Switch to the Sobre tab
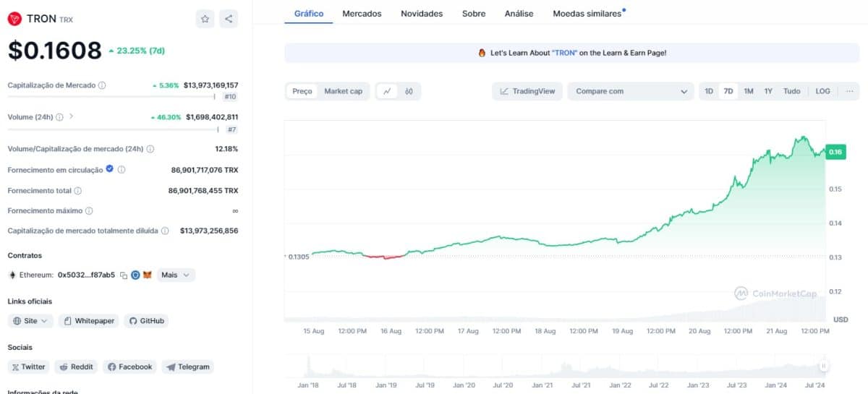The width and height of the screenshot is (868, 394). point(474,14)
